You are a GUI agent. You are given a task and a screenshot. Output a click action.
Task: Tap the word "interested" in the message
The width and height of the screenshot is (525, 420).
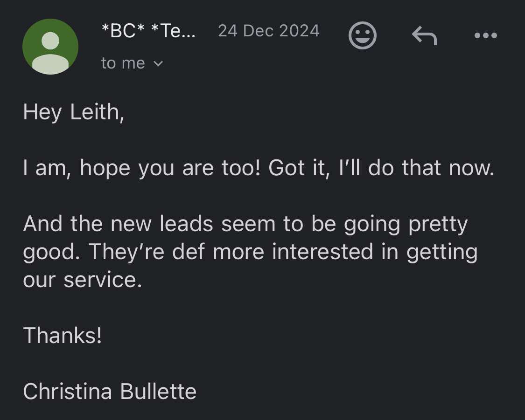point(322,252)
